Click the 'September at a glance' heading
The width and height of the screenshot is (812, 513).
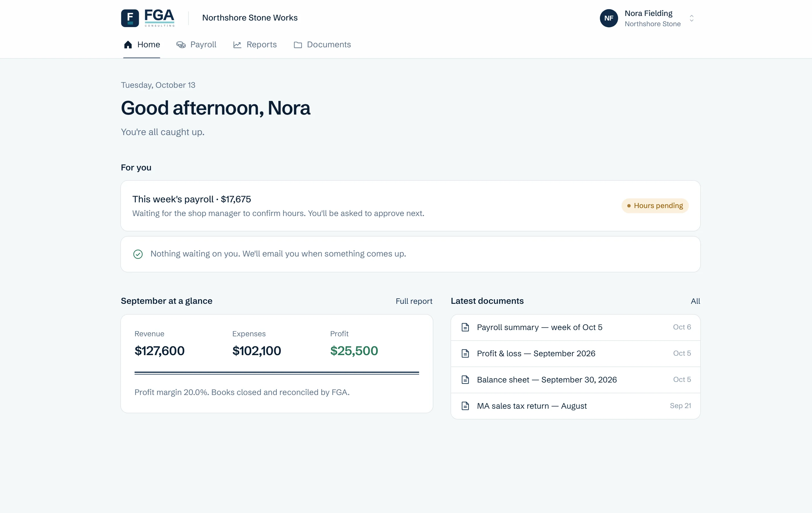[167, 301]
